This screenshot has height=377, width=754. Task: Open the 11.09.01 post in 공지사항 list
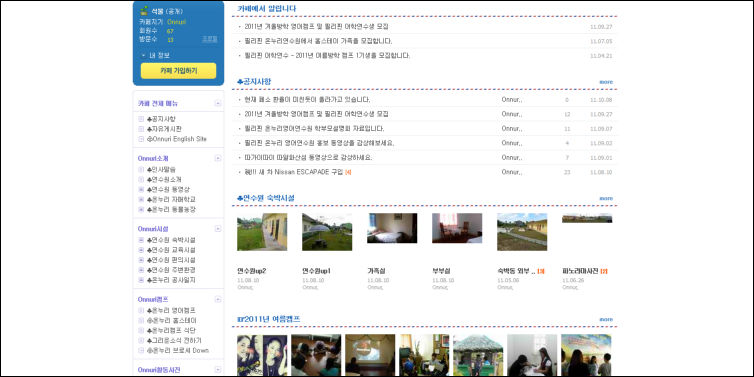click(x=308, y=157)
